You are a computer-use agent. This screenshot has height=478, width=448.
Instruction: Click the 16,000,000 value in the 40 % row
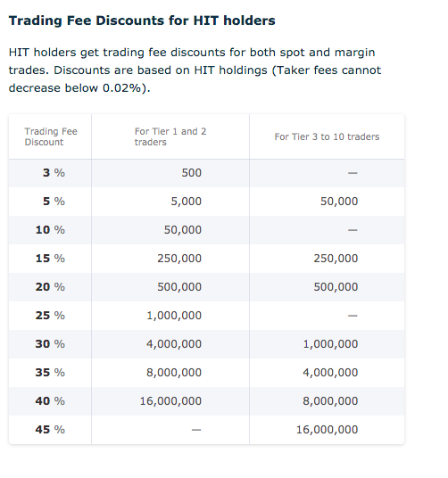click(170, 401)
